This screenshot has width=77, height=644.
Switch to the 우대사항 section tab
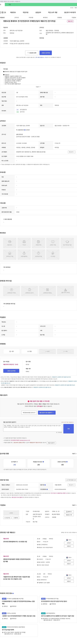pyautogui.click(x=31, y=18)
